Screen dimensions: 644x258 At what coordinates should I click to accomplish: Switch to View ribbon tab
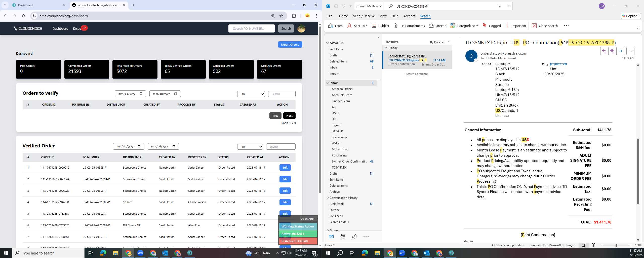[x=383, y=16]
